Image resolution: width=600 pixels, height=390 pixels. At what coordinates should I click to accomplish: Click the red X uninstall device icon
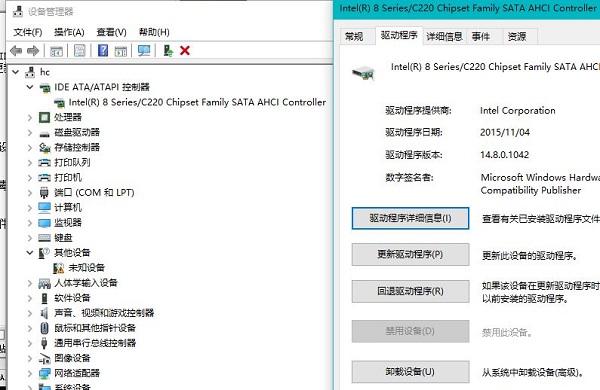tap(185, 51)
